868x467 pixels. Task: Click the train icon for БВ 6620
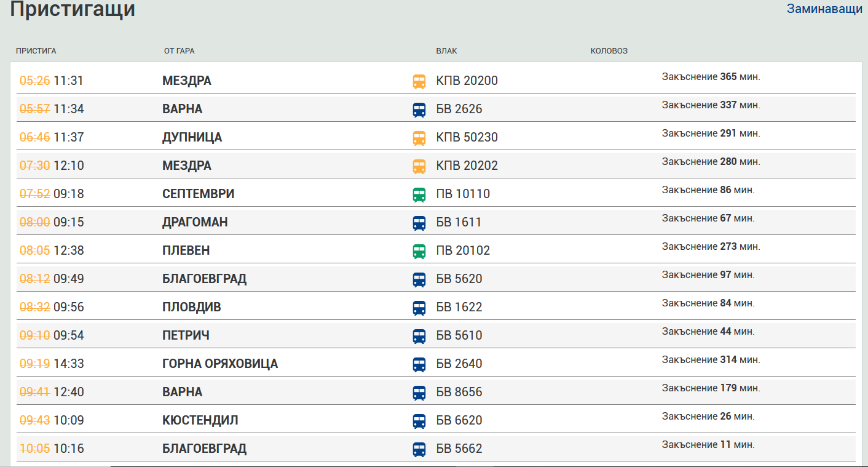pyautogui.click(x=419, y=421)
